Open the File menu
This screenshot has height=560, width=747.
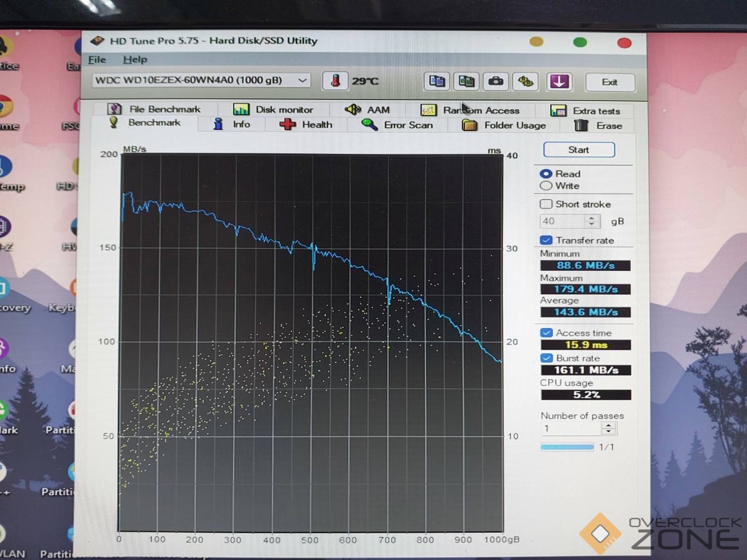97,60
